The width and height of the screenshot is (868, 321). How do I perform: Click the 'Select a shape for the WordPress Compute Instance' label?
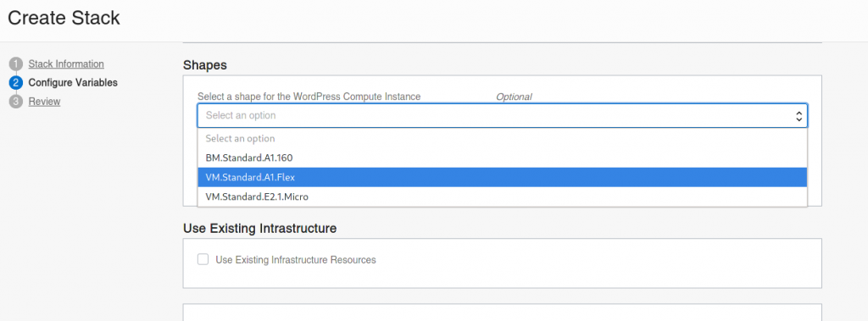tap(309, 97)
